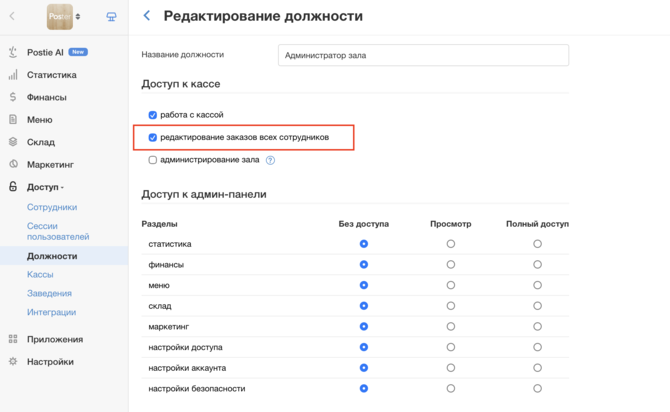
Task: Open the Финансы menu item
Action: 47,97
